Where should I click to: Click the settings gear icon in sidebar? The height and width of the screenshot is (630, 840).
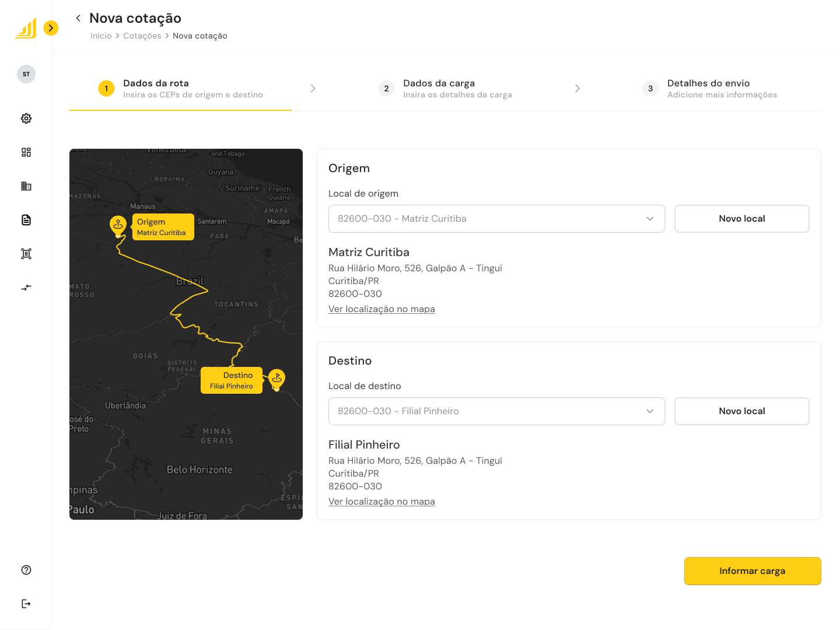pyautogui.click(x=26, y=118)
